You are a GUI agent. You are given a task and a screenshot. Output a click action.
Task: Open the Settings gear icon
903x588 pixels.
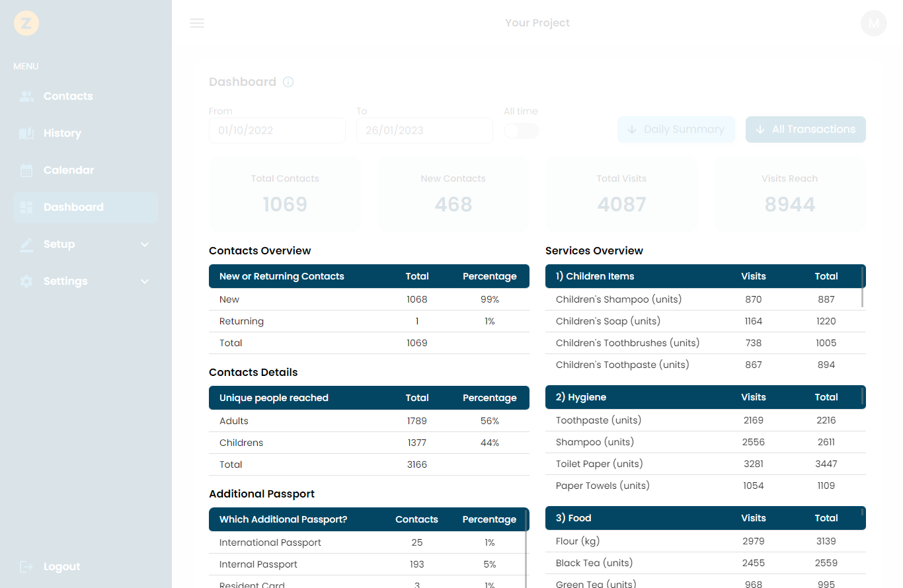click(26, 281)
